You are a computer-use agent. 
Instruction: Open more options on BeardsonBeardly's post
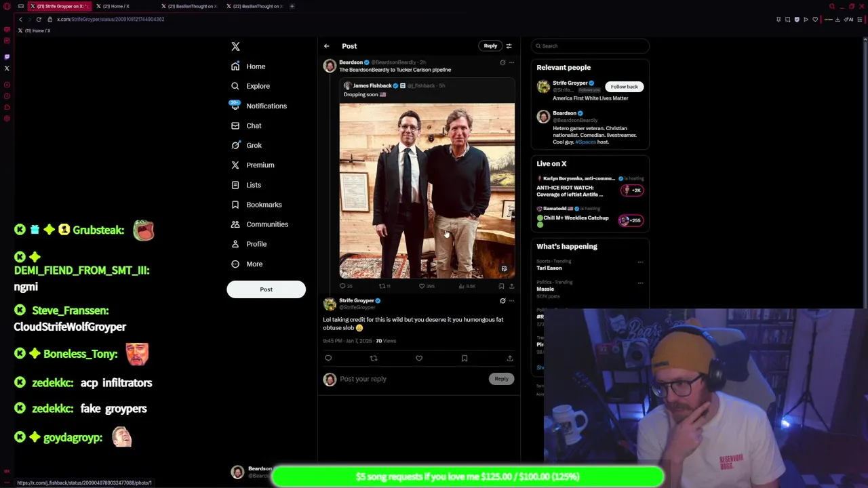(512, 62)
